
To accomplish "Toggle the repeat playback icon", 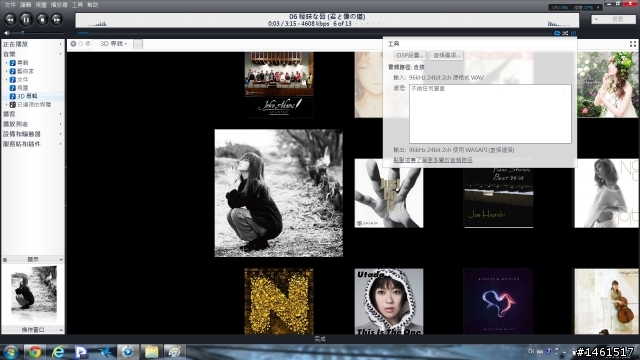I will pyautogui.click(x=557, y=33).
